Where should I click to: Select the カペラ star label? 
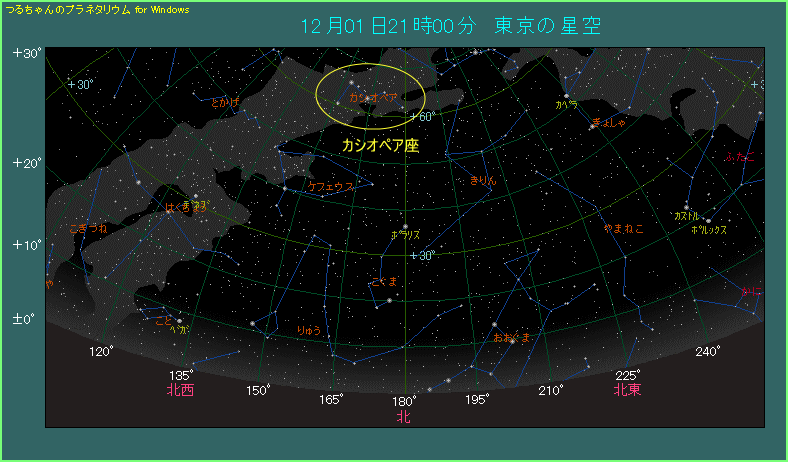pyautogui.click(x=566, y=104)
